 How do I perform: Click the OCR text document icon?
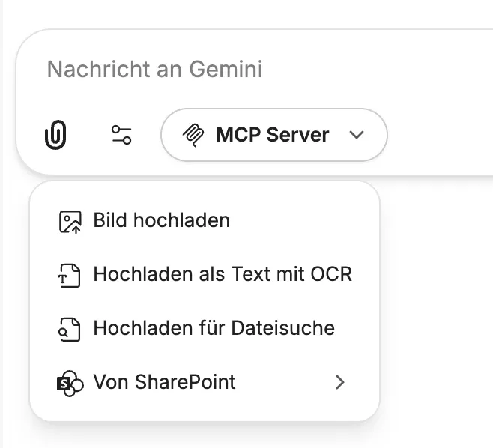[x=70, y=275]
